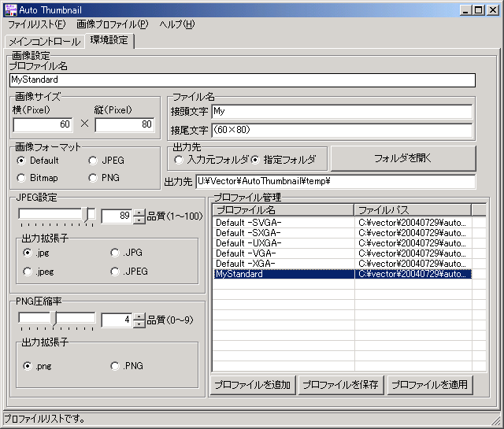Image resolution: width=504 pixels, height=429 pixels.
Task: Close the Auto Thumbnail window
Action: [492, 10]
